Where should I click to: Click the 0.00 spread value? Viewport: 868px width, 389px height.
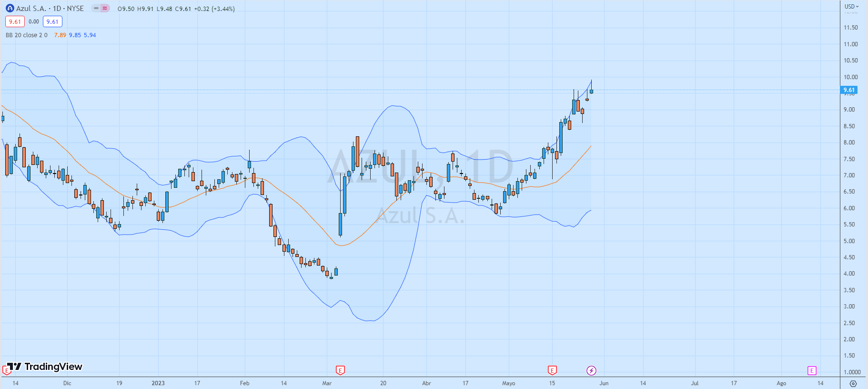34,21
